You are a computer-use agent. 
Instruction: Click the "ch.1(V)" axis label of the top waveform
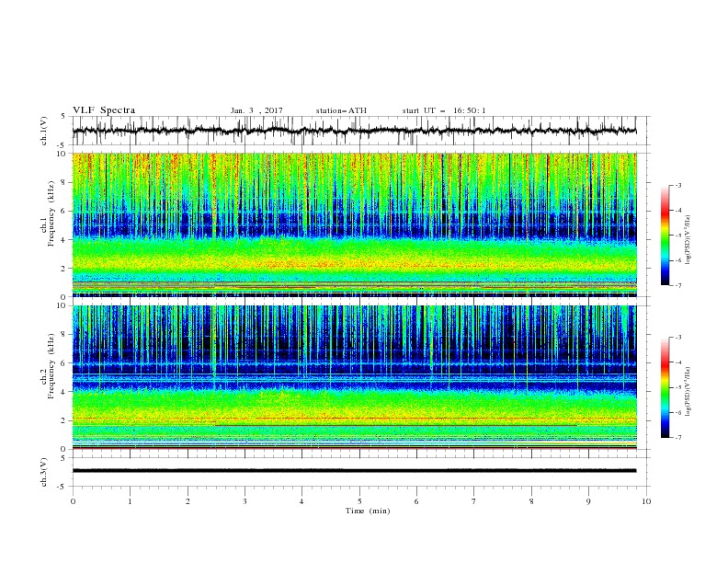point(44,131)
